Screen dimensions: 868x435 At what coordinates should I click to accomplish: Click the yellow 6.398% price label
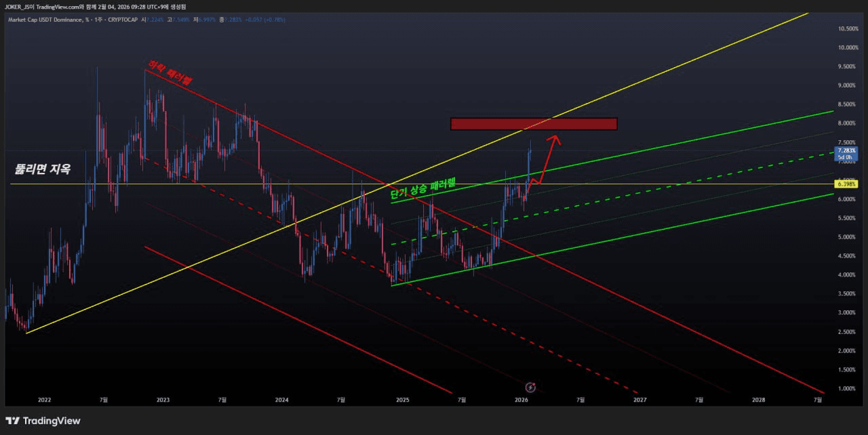[847, 184]
